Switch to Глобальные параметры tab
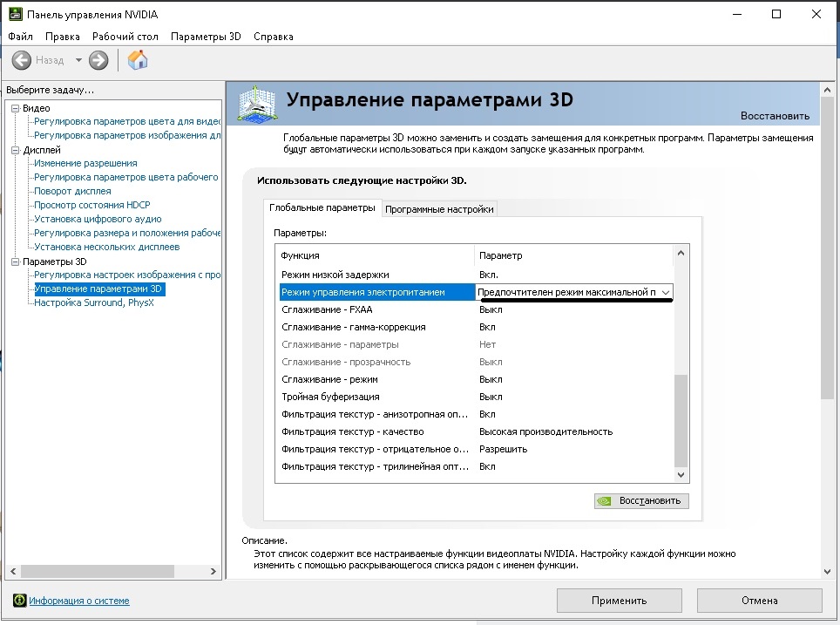The height and width of the screenshot is (625, 840). click(322, 208)
